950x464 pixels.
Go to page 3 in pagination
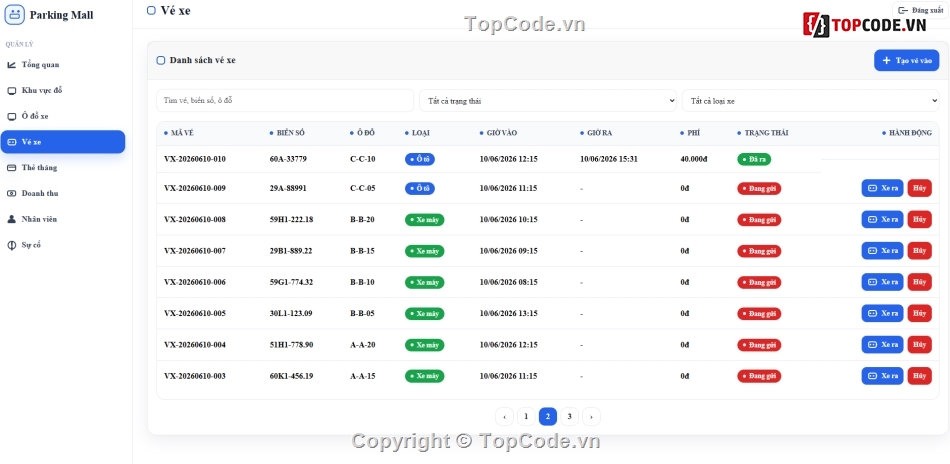570,417
